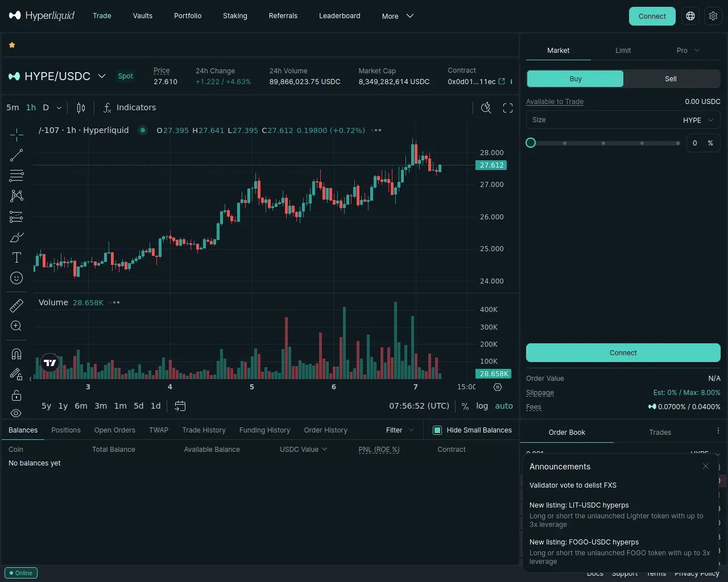
Task: Click the magnet mode icon
Action: pos(16,354)
